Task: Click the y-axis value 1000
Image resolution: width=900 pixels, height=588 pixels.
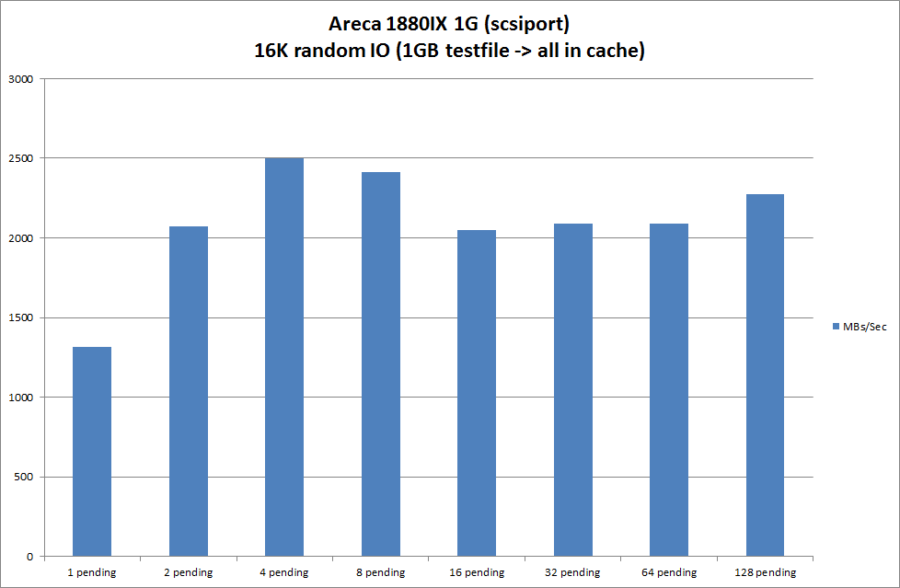Action: pyautogui.click(x=20, y=398)
